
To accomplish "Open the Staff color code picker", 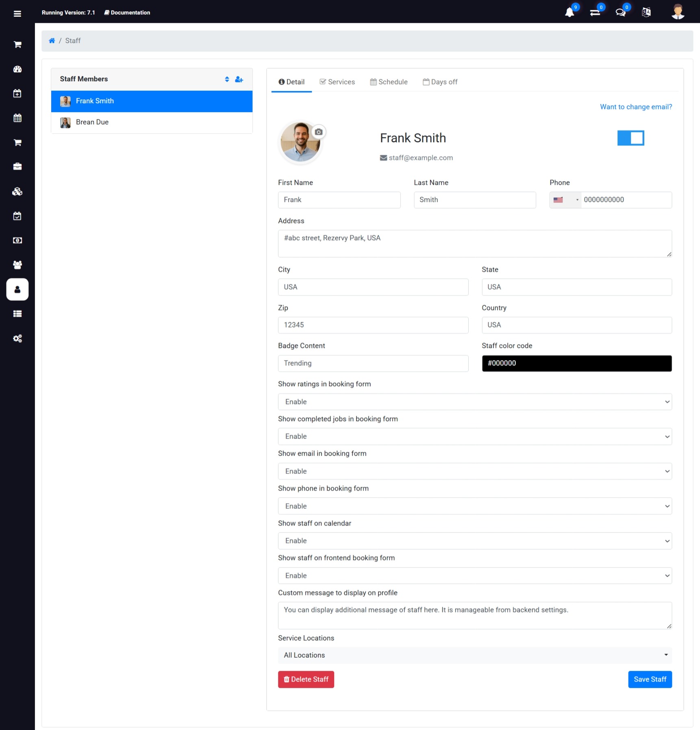I will (576, 363).
